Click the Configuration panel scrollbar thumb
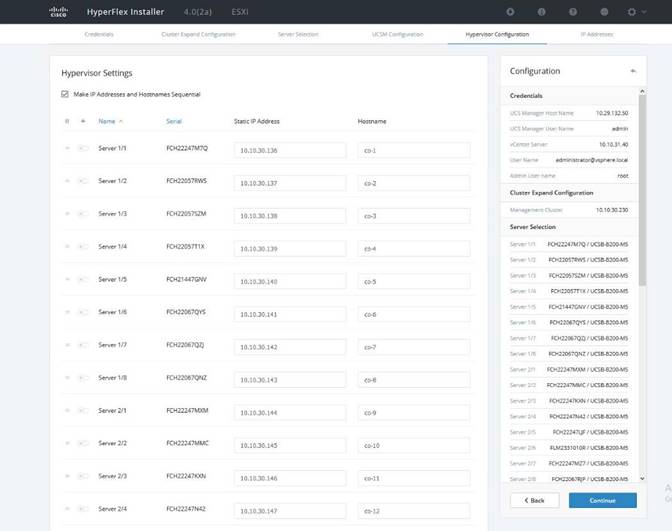 (642, 190)
